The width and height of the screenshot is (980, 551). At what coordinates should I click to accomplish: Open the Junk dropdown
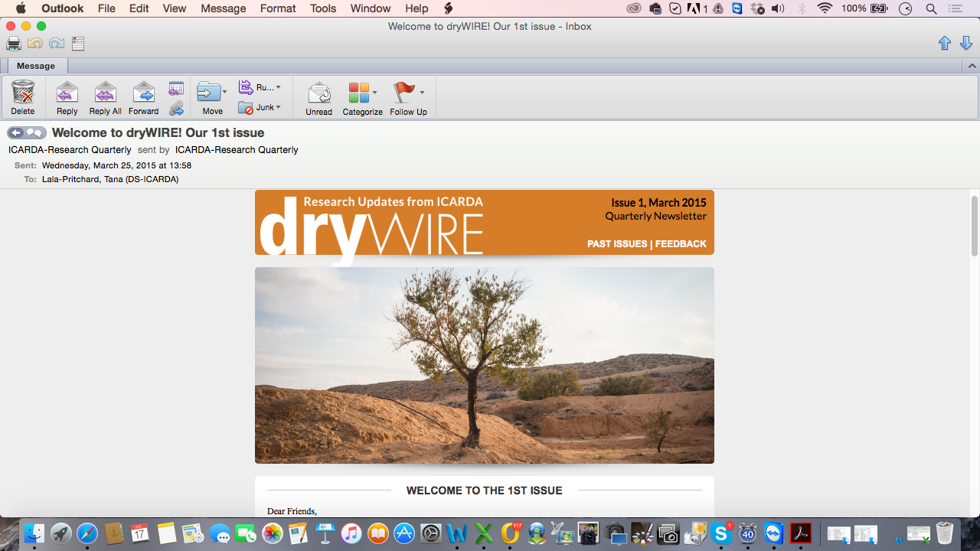260,107
